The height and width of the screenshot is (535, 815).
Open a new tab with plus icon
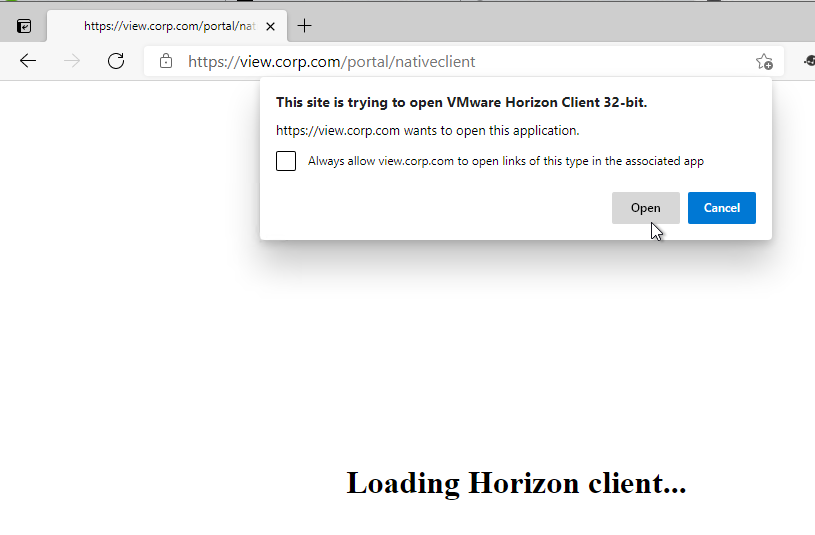[305, 25]
